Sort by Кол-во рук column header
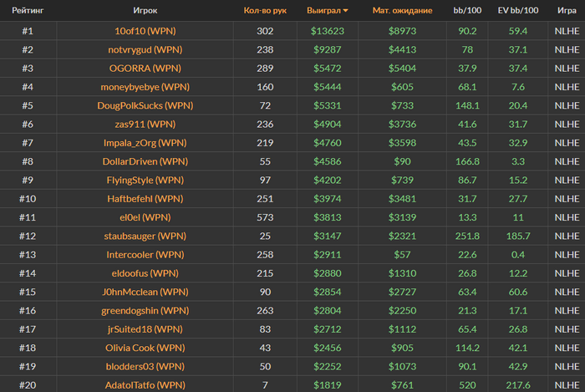 point(265,10)
